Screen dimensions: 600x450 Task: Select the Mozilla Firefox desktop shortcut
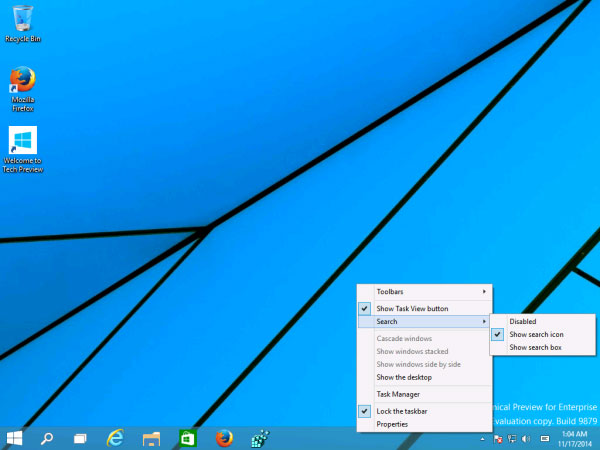(x=23, y=89)
